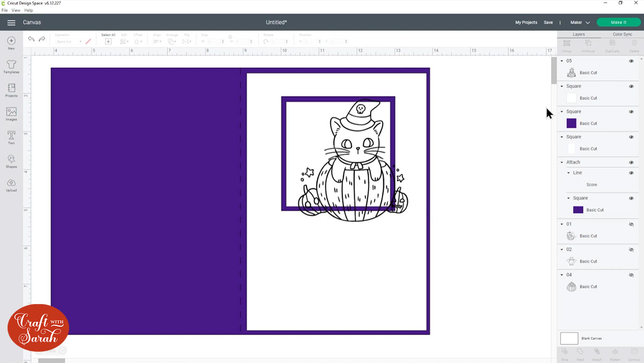Click the canvas vertical scrollbar

click(554, 70)
